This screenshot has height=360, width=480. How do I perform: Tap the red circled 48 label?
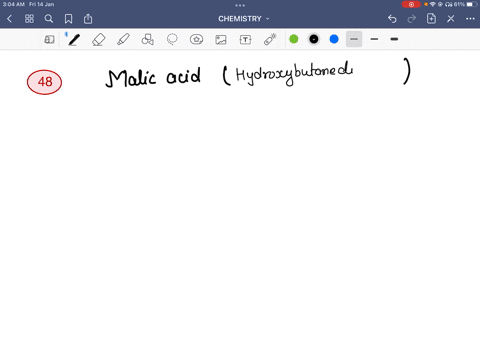[44, 82]
